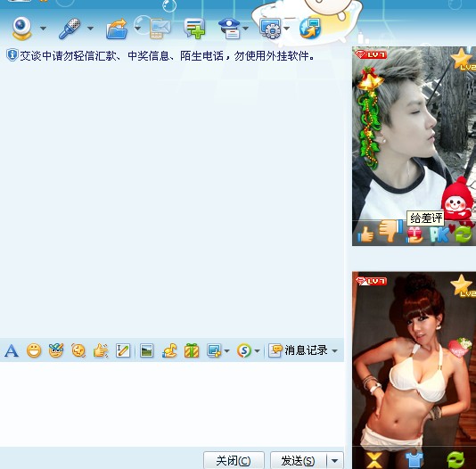476x469 pixels.
Task: Click the gift box icon in chat toolbar
Action: [x=192, y=351]
